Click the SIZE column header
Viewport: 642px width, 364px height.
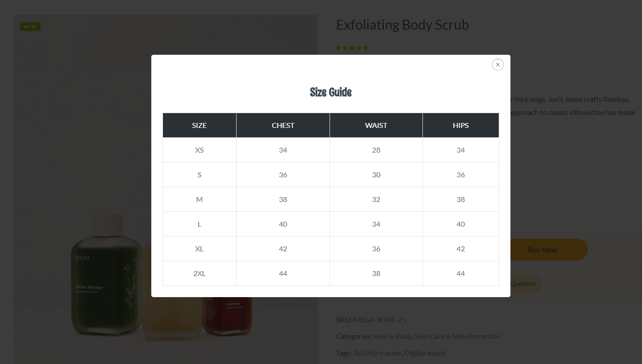click(199, 125)
